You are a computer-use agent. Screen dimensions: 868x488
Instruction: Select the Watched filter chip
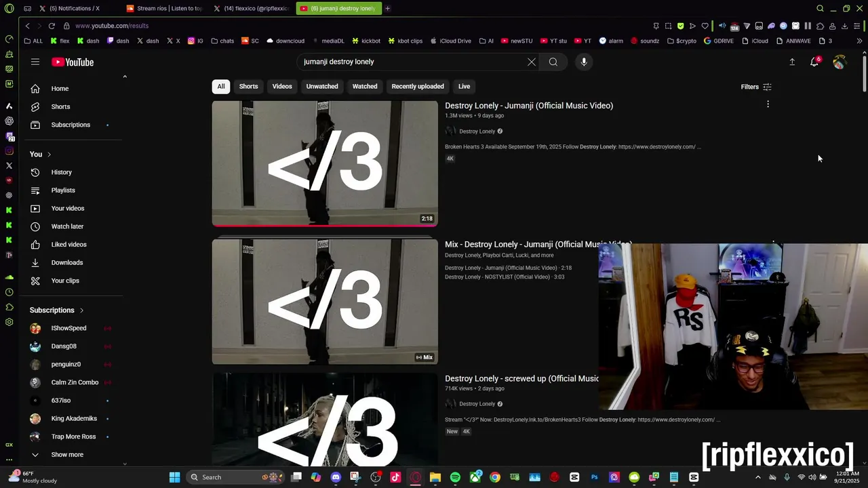[365, 86]
